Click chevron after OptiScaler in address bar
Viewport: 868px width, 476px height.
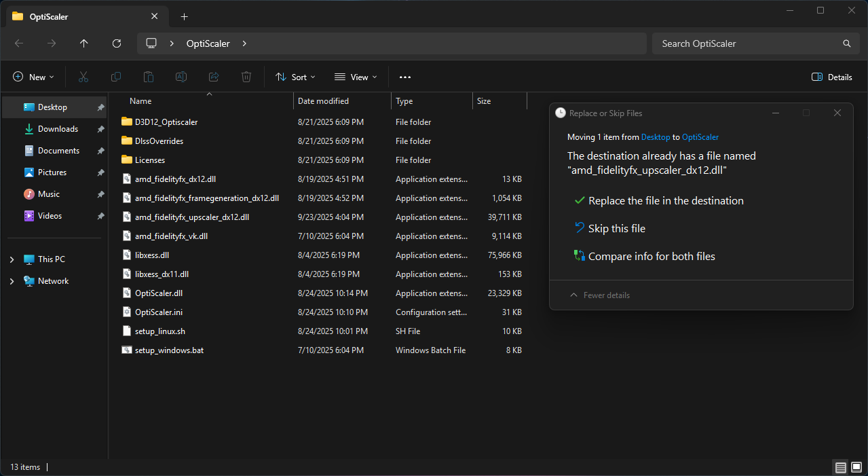pyautogui.click(x=244, y=43)
